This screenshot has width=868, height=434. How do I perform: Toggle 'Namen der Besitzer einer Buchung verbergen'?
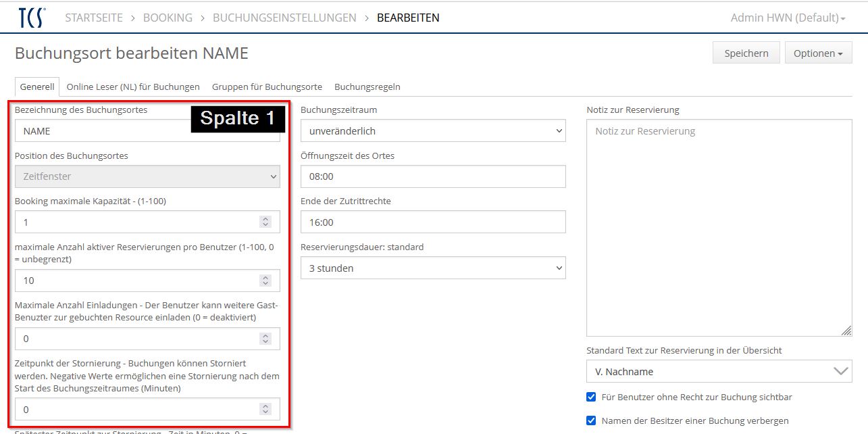tap(592, 420)
